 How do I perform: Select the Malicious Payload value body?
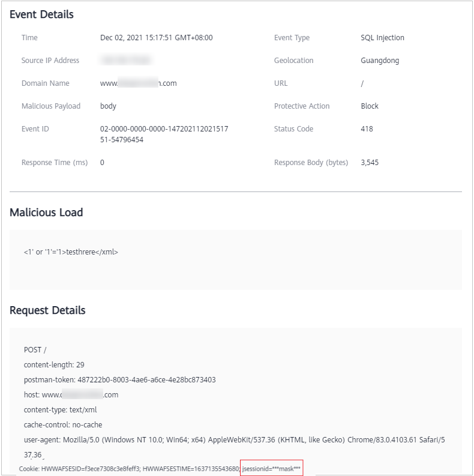(108, 106)
